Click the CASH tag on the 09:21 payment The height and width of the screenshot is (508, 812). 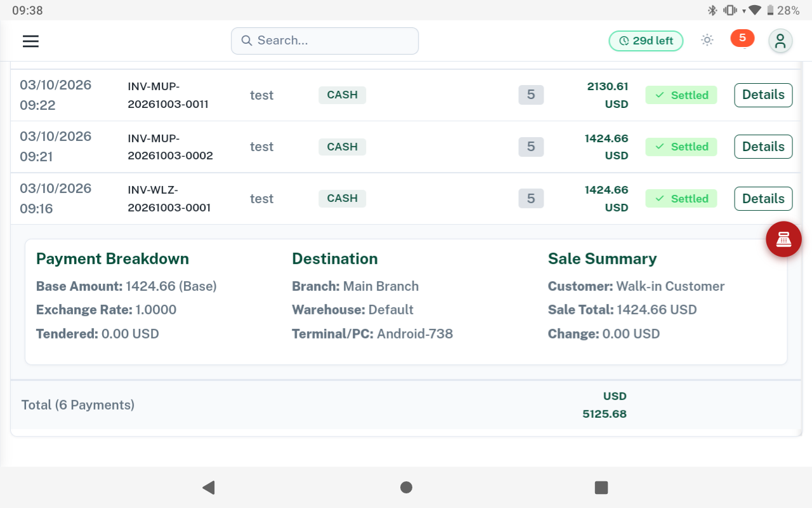[342, 147]
